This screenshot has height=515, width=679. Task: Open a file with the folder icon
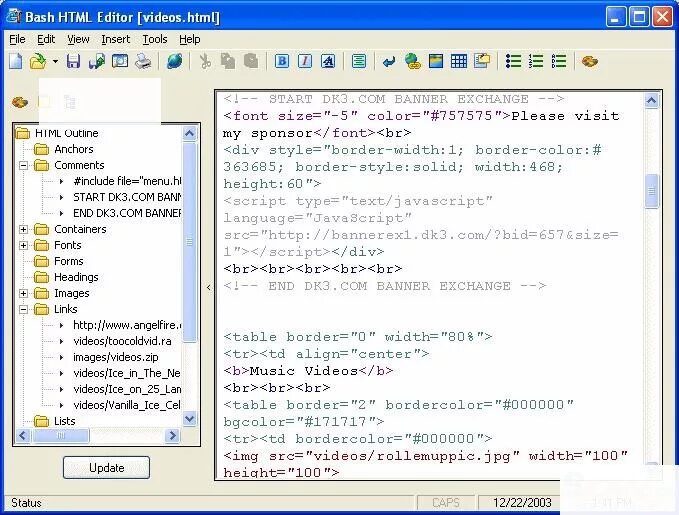coord(38,61)
